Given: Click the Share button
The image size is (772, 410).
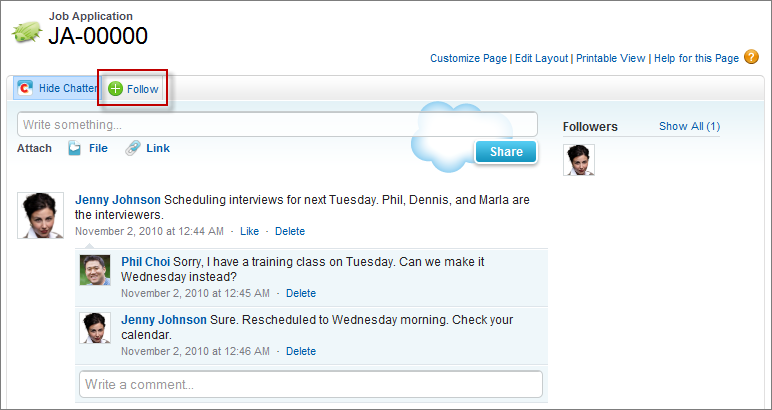Looking at the screenshot, I should pos(506,152).
